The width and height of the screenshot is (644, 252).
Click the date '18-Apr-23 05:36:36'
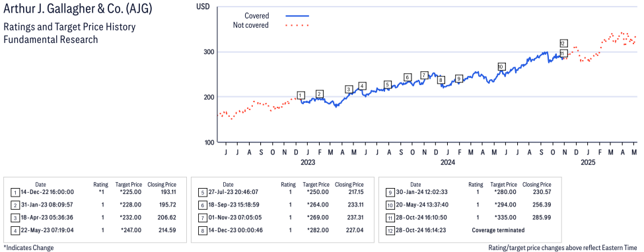tap(48, 218)
